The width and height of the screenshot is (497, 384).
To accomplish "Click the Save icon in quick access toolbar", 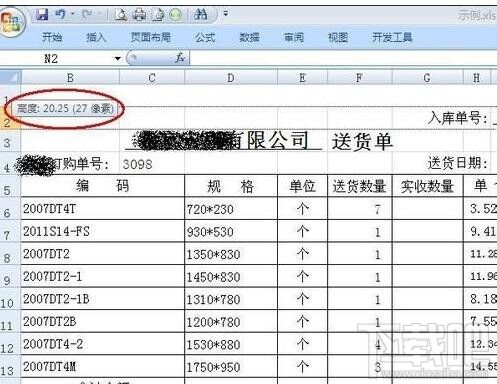I will (42, 15).
